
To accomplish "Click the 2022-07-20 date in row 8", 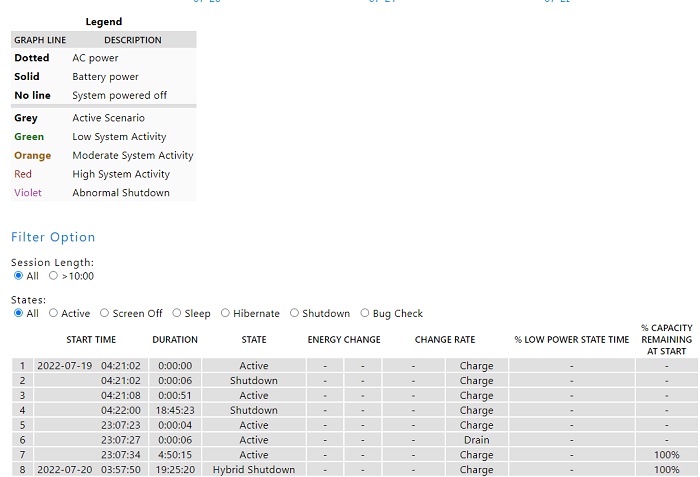I will click(x=65, y=469).
